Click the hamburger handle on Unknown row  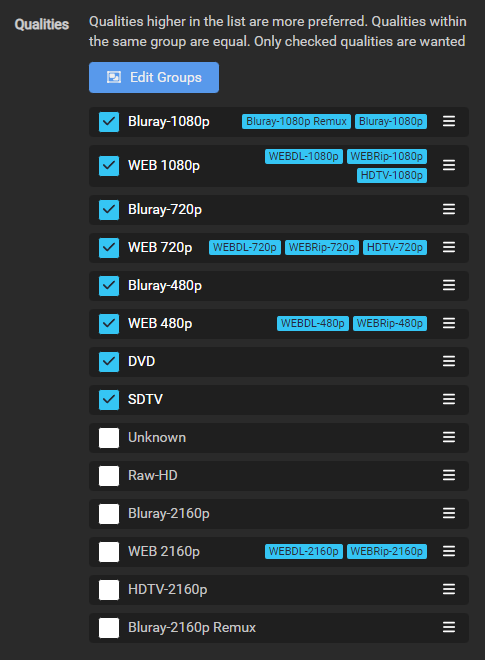449,437
